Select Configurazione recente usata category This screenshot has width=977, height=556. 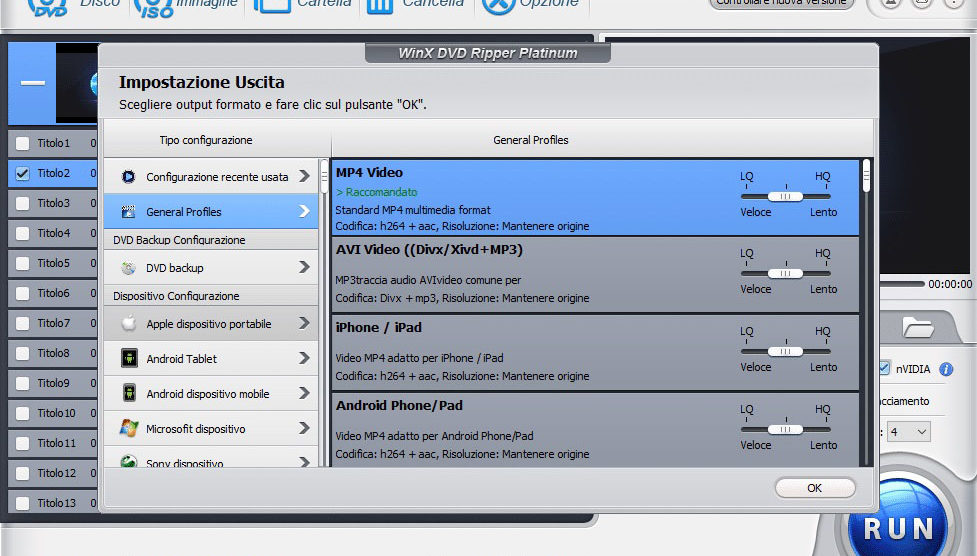211,176
